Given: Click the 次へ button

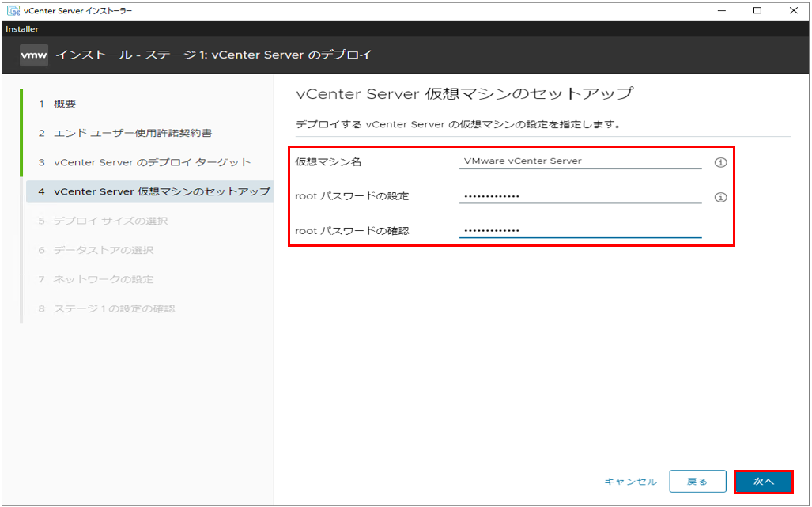Looking at the screenshot, I should point(763,482).
